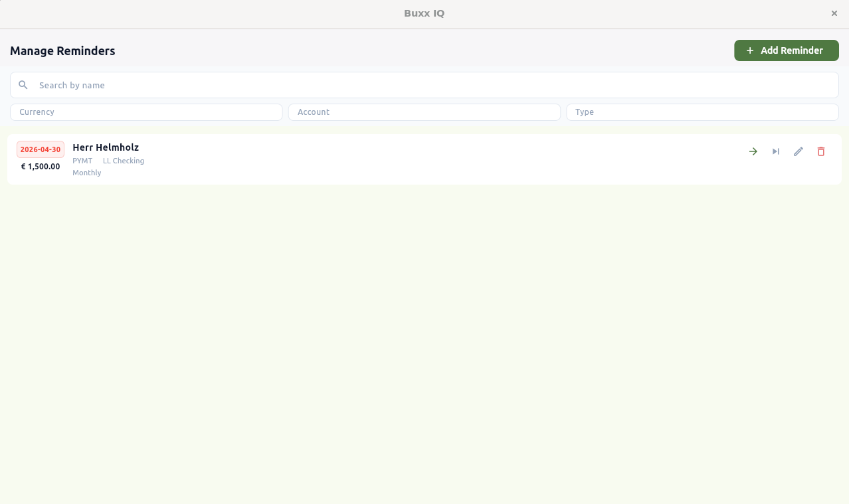Click the Add Reminder button
The height and width of the screenshot is (504, 849).
tap(787, 50)
